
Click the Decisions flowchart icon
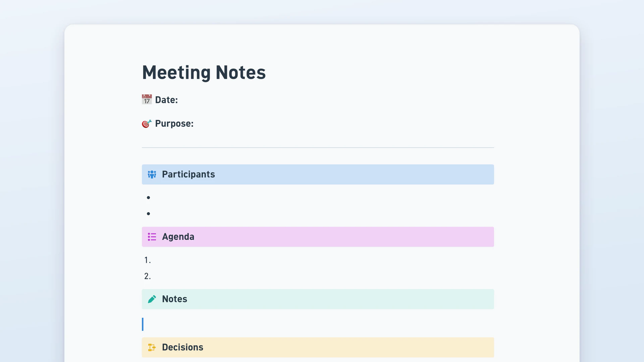[152, 347]
